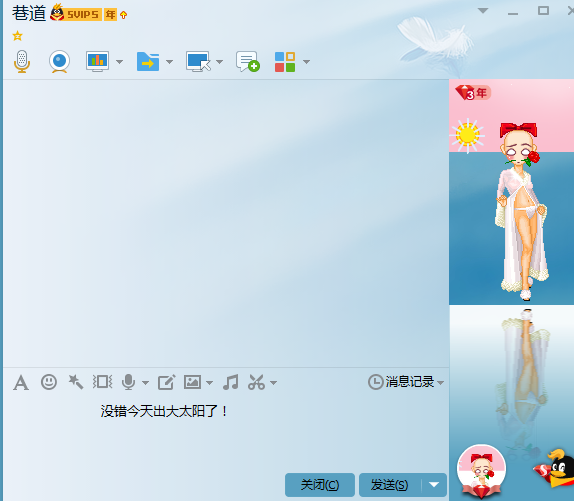
Task: Create a discussion group with chat-plus icon
Action: tap(248, 61)
